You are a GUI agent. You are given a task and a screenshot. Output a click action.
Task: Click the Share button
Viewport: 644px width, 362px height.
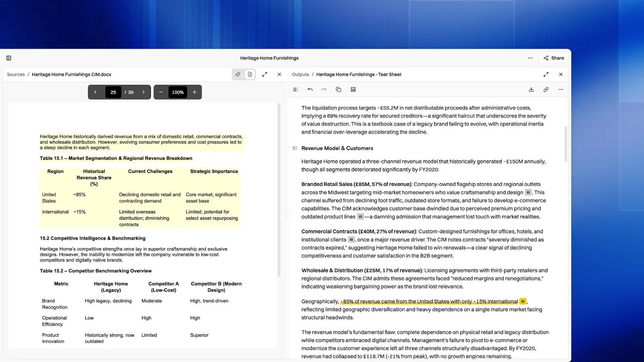554,58
